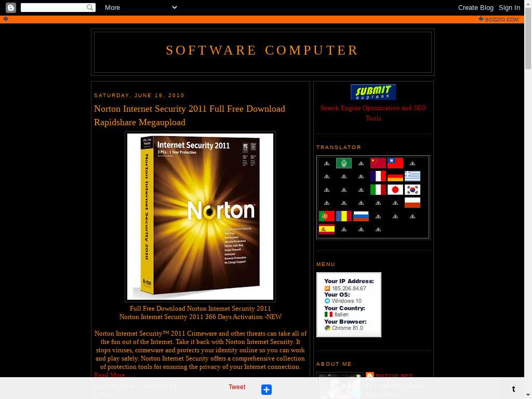Click the 'Italien' country text
The width and height of the screenshot is (532, 399).
coord(341,314)
